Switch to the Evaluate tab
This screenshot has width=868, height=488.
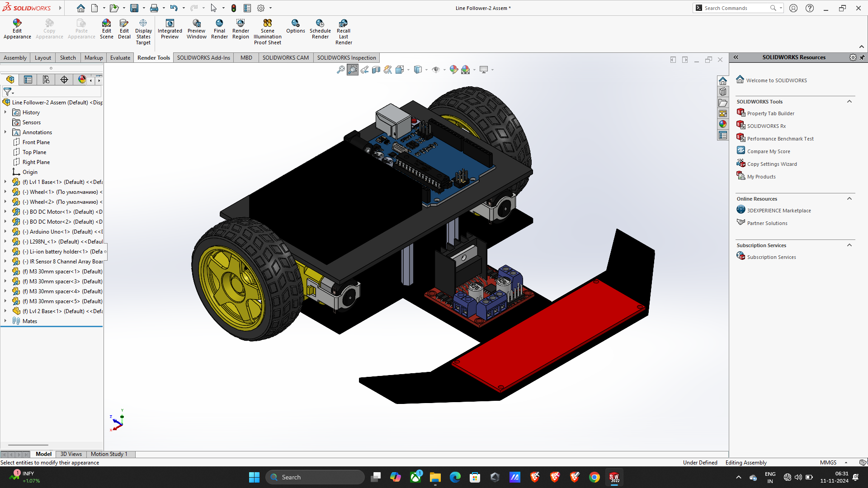pyautogui.click(x=120, y=58)
